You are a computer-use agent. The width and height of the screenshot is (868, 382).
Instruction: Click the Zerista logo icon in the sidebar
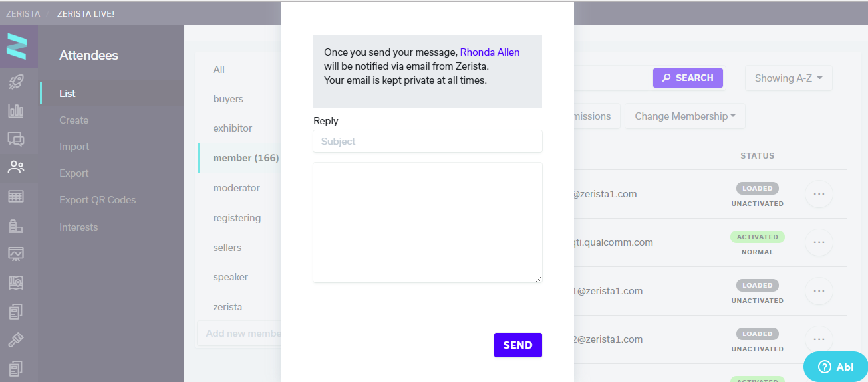pos(17,46)
